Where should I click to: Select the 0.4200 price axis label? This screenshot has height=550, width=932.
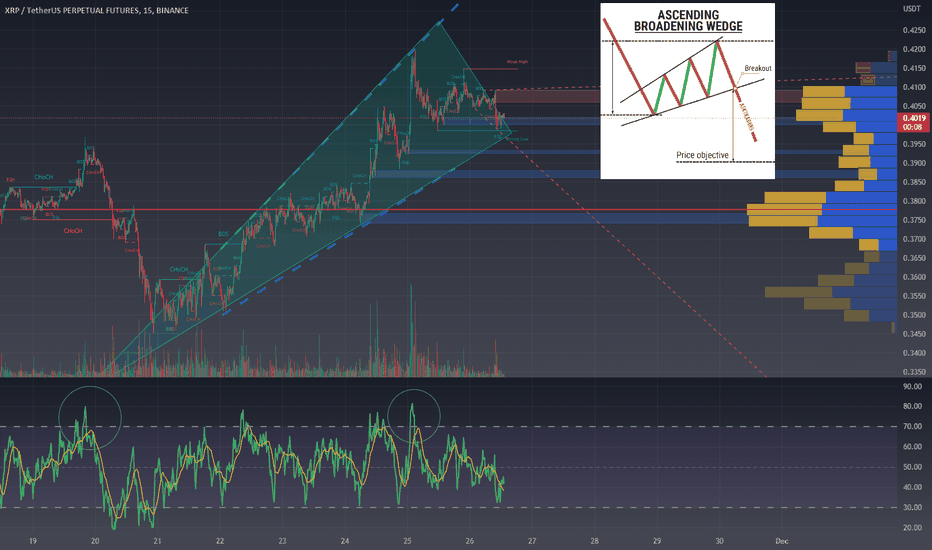[914, 49]
